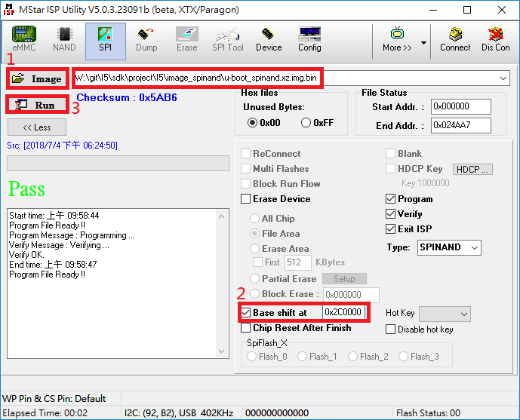Image resolution: width=520 pixels, height=420 pixels.
Task: Expand the image file path dropdown
Action: coord(503,78)
